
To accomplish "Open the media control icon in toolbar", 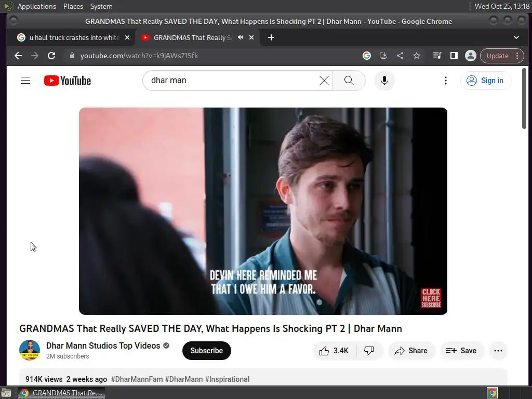I will point(437,56).
